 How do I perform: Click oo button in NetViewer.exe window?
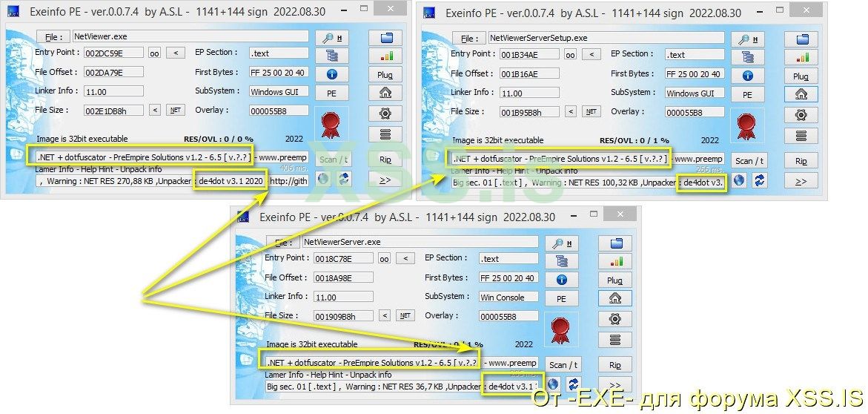click(155, 53)
